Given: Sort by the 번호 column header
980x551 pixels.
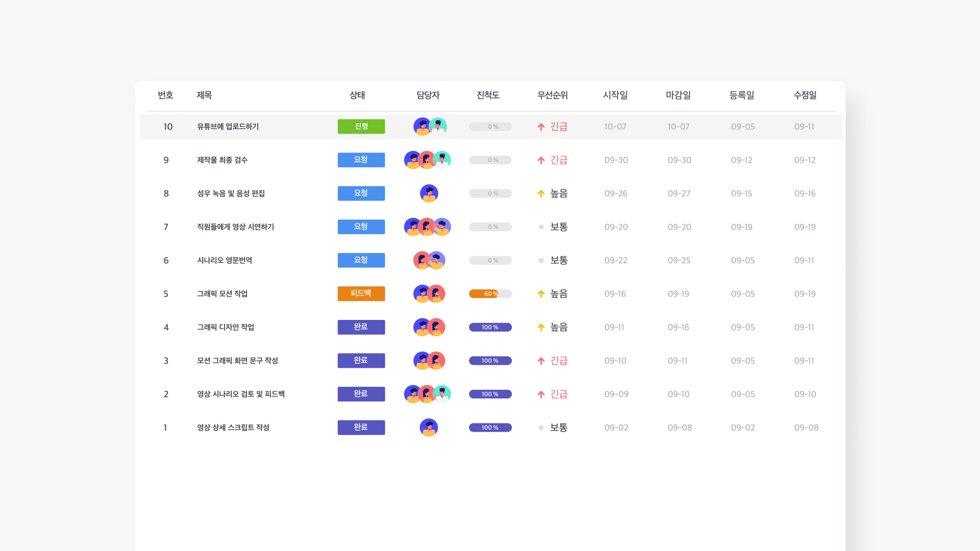Looking at the screenshot, I should coord(165,95).
